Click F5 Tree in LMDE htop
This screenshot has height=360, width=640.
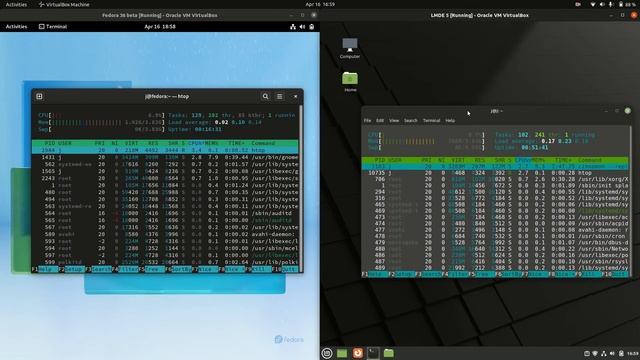482,274
